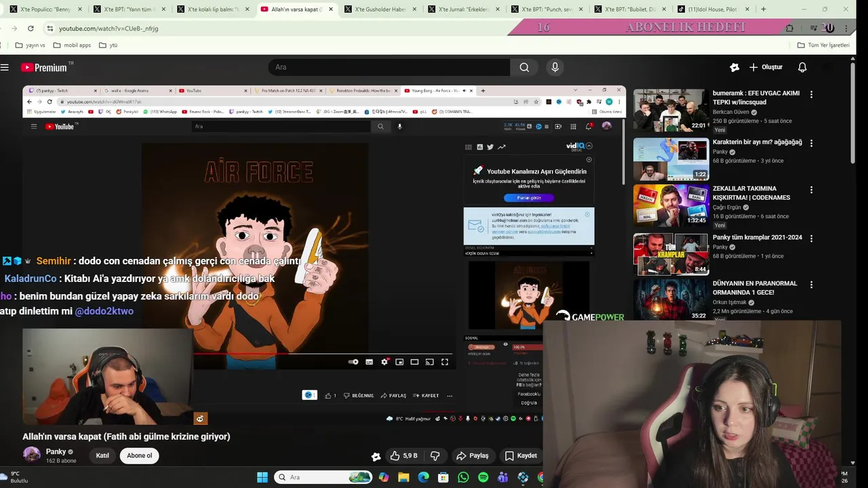Open the Panky tüm kramplar 8:44 thumbnail
Screen dimensions: 868x488
(x=671, y=253)
